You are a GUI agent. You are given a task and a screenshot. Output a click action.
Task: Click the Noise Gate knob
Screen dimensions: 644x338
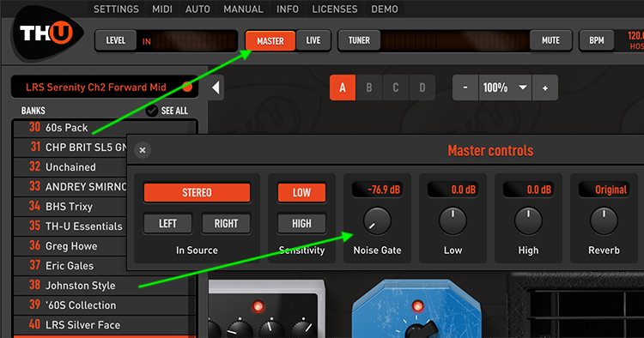(x=377, y=221)
